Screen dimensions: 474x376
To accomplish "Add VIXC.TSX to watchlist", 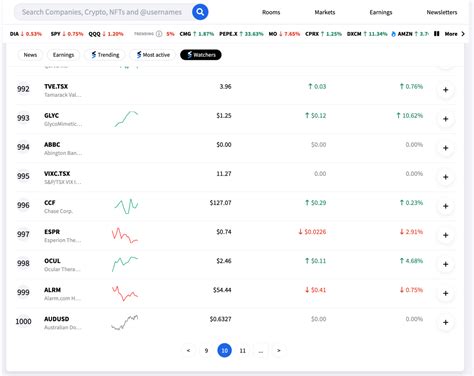I will coord(445,177).
